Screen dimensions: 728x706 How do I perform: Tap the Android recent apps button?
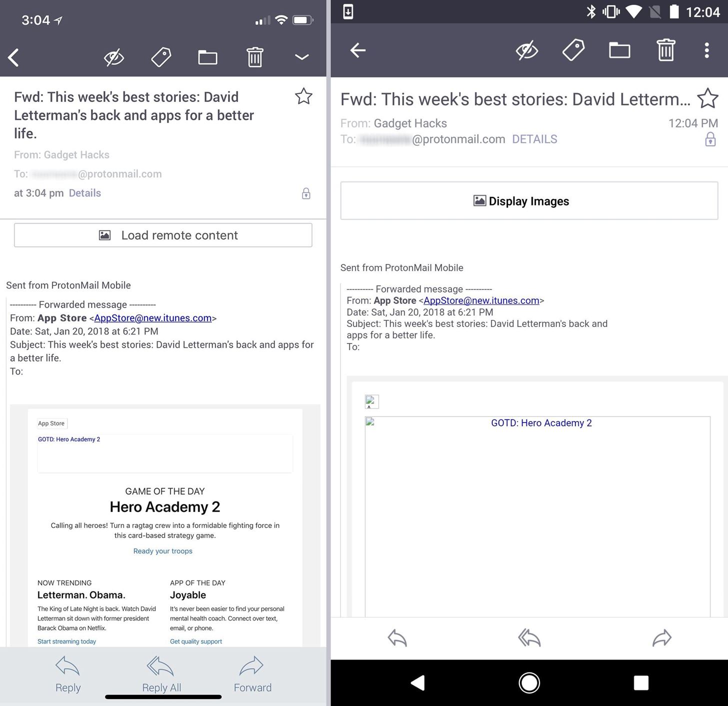(x=641, y=682)
